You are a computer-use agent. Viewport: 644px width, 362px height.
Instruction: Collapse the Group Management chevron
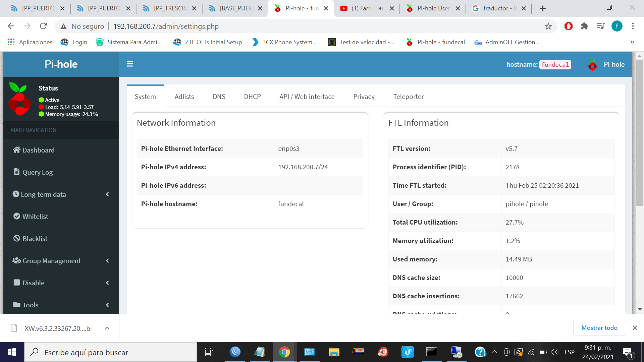[107, 260]
